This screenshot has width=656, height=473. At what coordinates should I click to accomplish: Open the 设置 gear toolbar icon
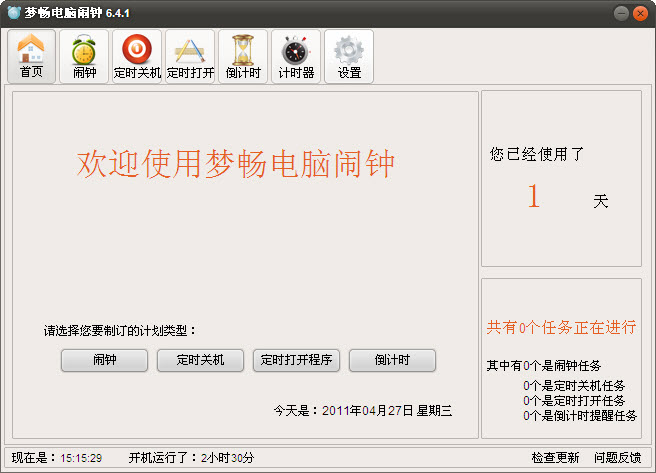(x=349, y=56)
